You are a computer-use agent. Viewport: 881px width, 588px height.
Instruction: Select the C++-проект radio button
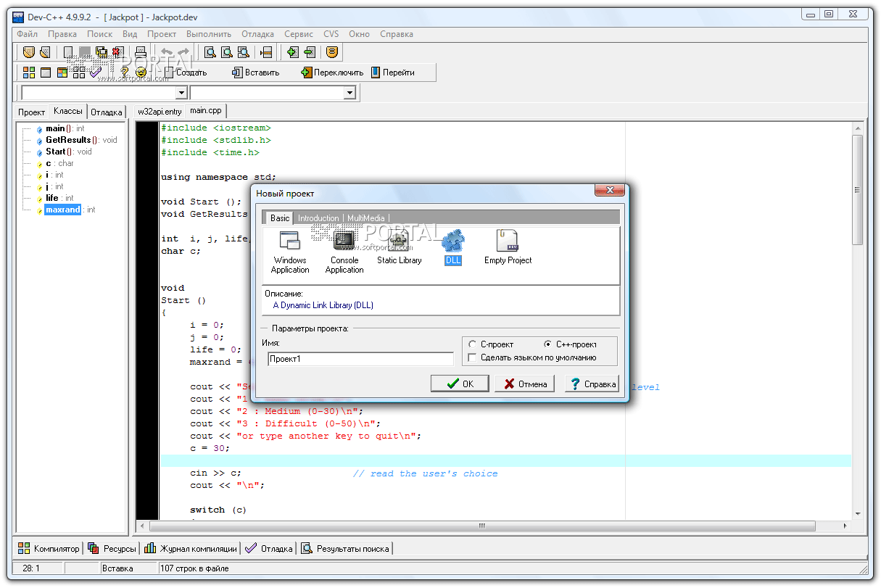tap(548, 344)
